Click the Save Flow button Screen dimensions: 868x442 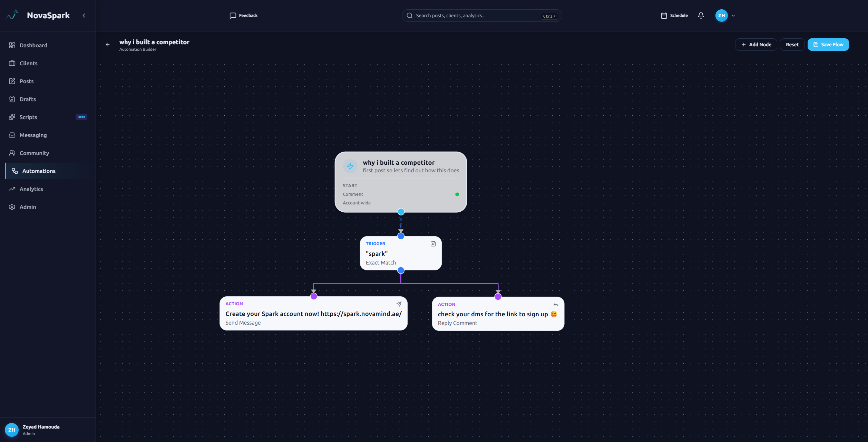(828, 45)
